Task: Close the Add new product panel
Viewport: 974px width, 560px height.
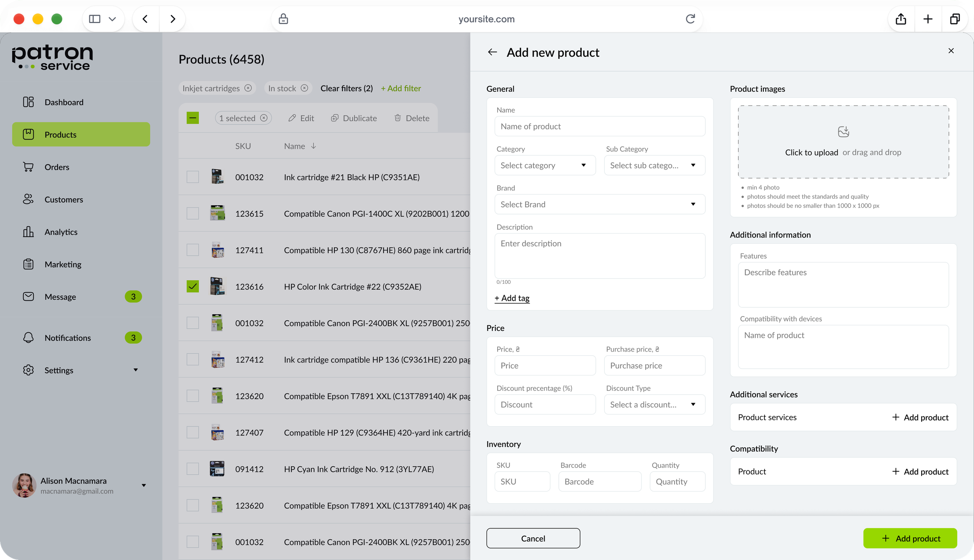Action: coord(951,51)
